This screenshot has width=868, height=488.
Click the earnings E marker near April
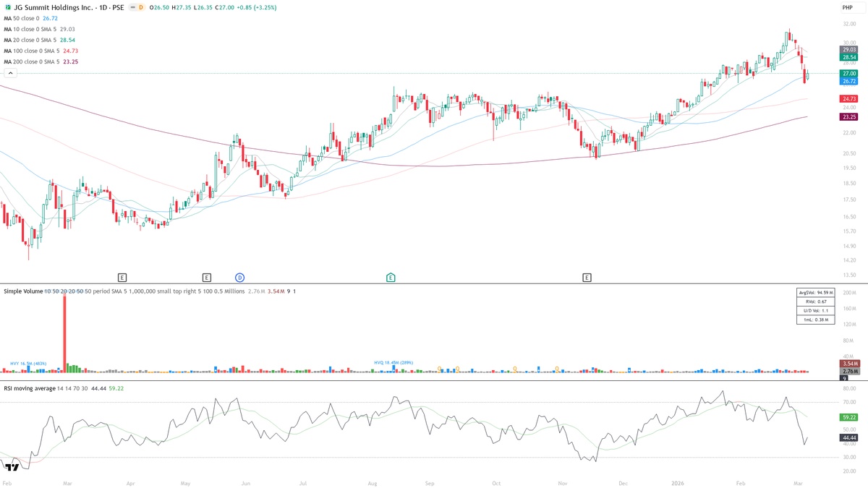pyautogui.click(x=122, y=277)
